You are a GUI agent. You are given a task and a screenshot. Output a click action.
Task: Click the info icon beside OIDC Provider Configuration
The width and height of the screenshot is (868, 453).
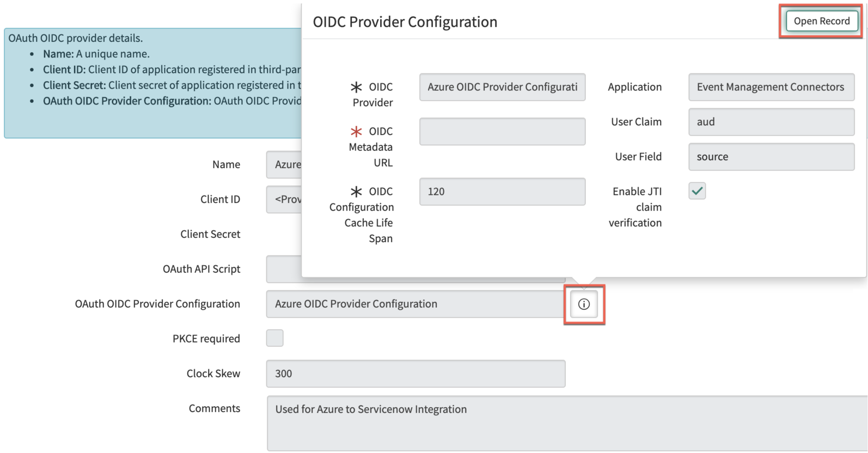(x=584, y=304)
